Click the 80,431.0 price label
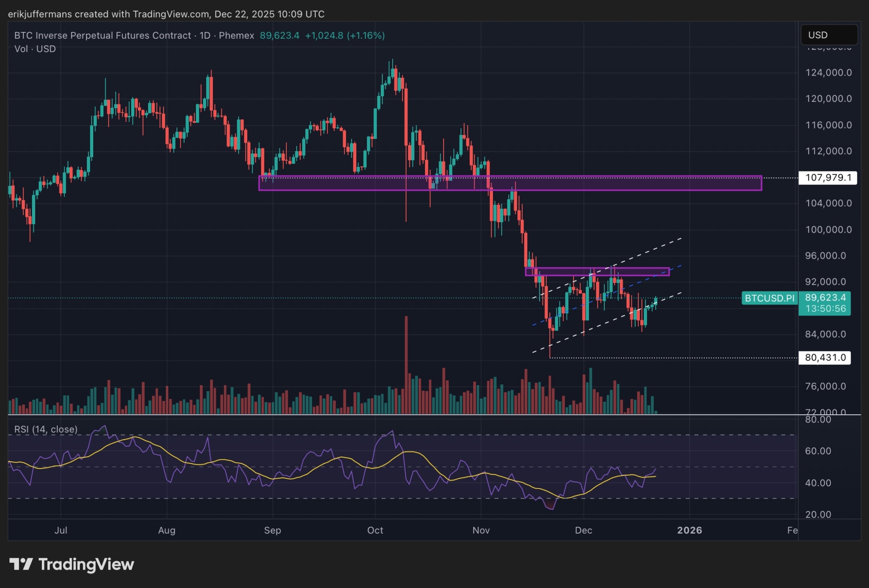The width and height of the screenshot is (869, 588). [x=825, y=358]
